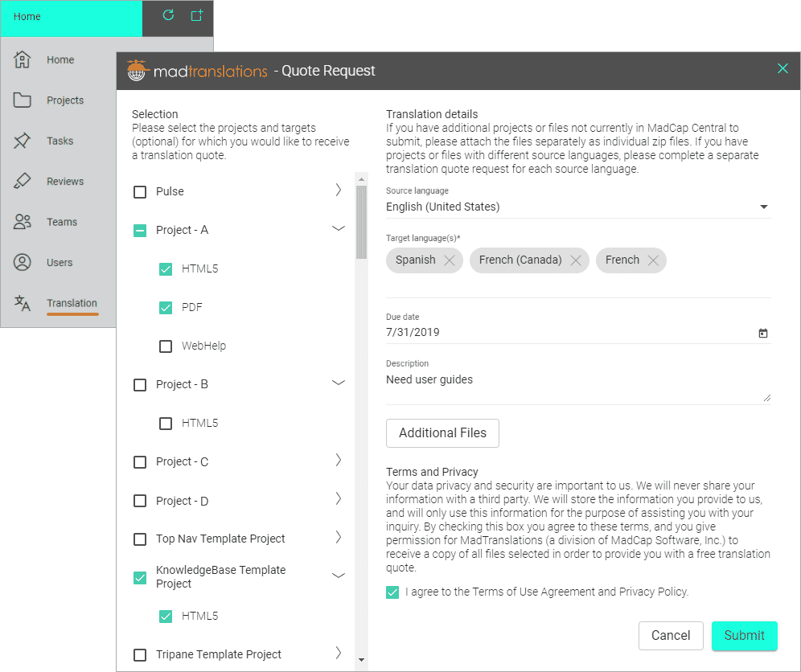This screenshot has width=801, height=672.
Task: Expand the Project - C row
Action: click(x=339, y=460)
